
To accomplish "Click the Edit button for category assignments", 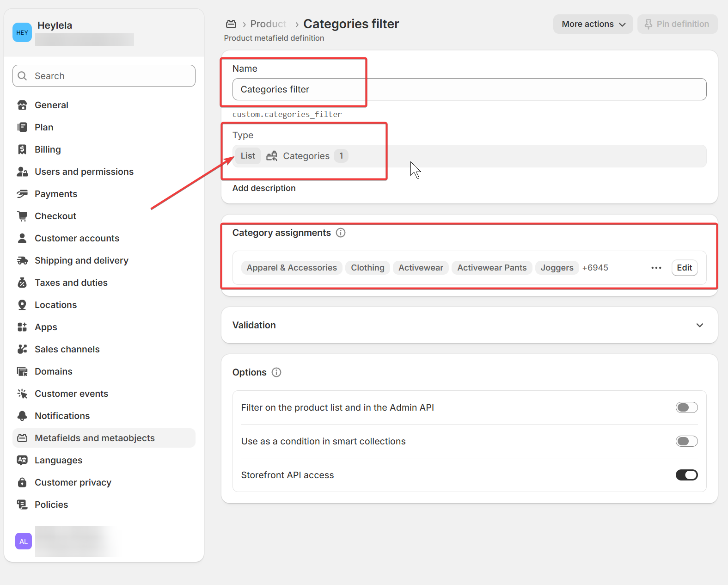I will click(x=685, y=268).
